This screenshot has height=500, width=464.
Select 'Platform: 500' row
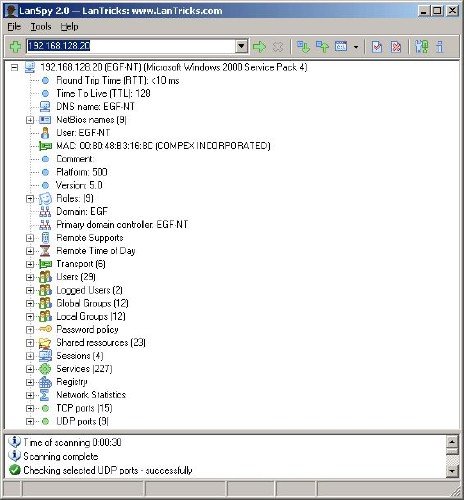[82, 172]
